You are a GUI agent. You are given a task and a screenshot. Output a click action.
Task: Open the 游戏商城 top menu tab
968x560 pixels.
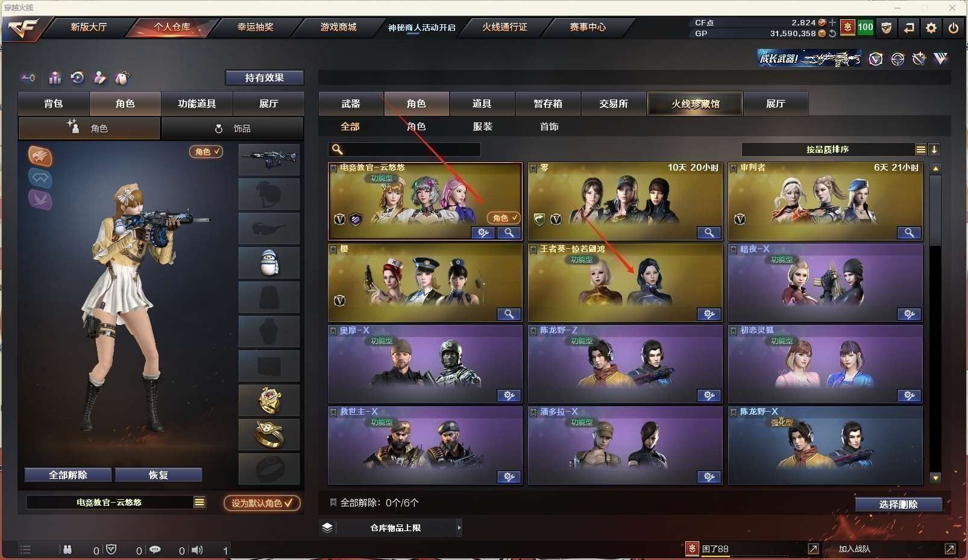pyautogui.click(x=338, y=27)
